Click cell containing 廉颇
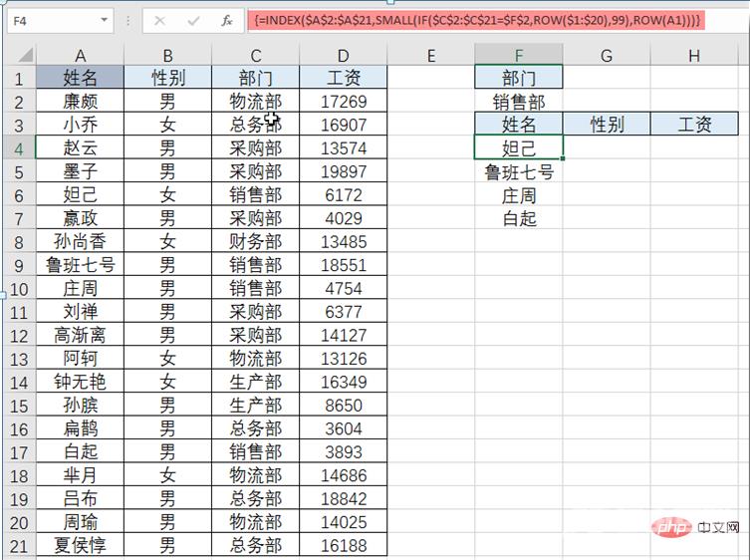750x560 pixels. point(80,101)
